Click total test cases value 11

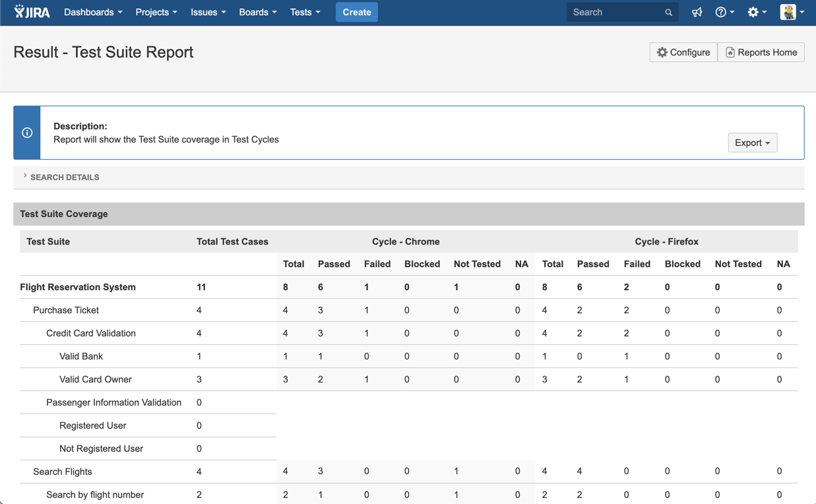pyautogui.click(x=201, y=287)
